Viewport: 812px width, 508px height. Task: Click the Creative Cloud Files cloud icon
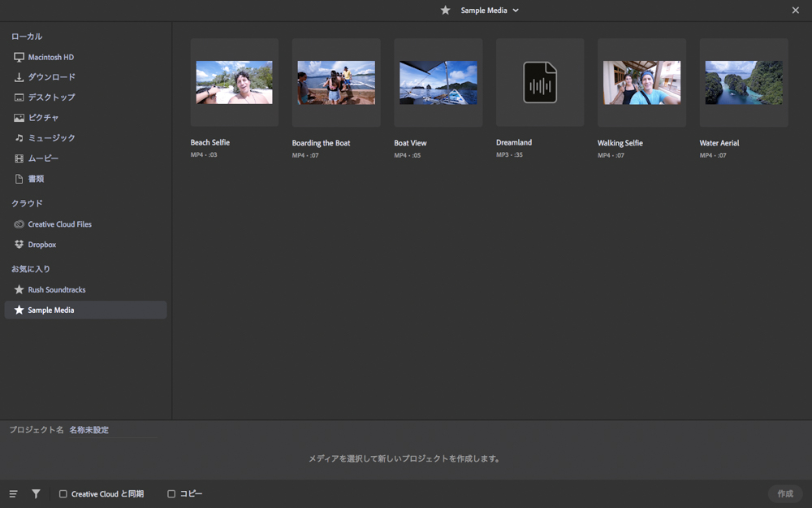(19, 224)
